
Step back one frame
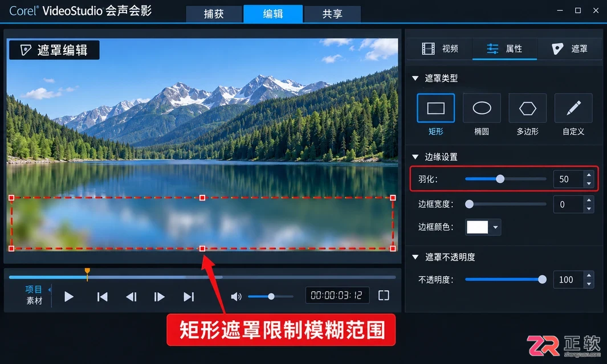(131, 297)
